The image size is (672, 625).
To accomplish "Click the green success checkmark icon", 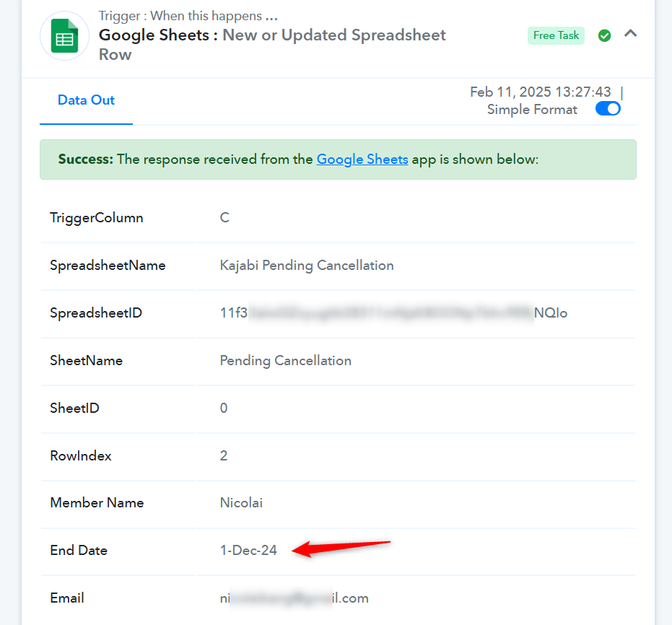I will (x=604, y=35).
